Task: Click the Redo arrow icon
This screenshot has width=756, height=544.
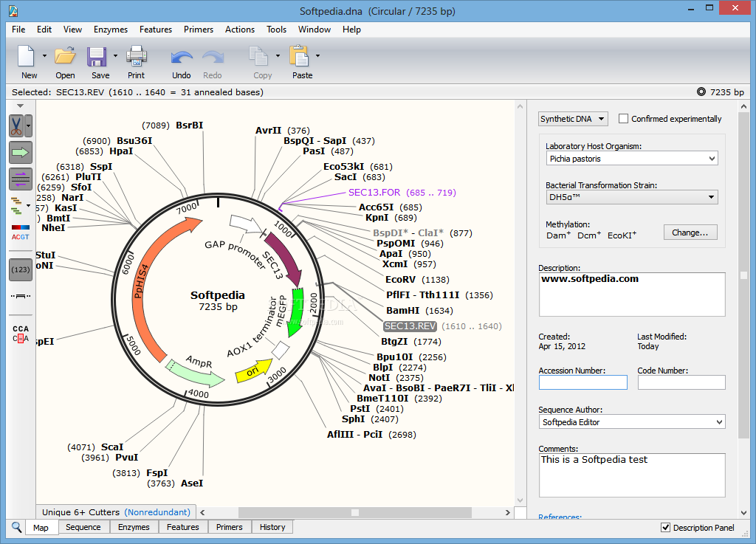Action: [x=213, y=58]
